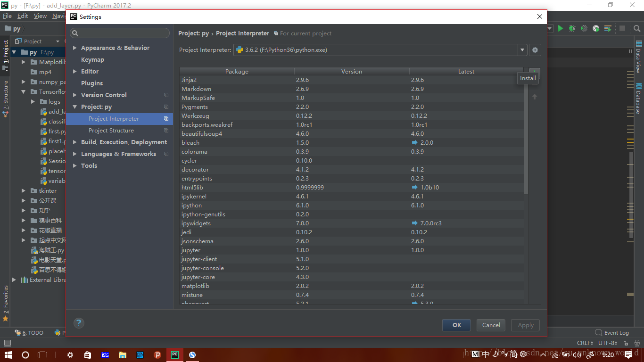
Task: Click Search Everywhere magnifier in PyCharm toolbar
Action: (x=637, y=29)
